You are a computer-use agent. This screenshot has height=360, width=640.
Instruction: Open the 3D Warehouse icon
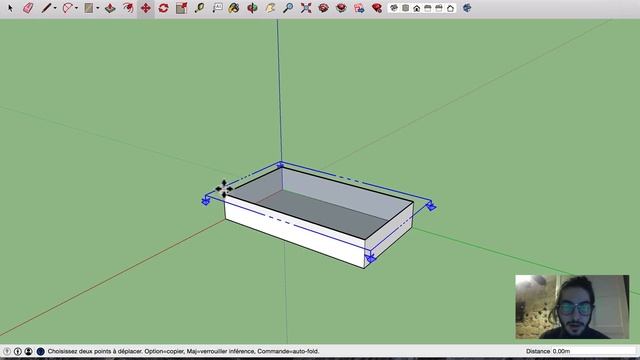(324, 8)
